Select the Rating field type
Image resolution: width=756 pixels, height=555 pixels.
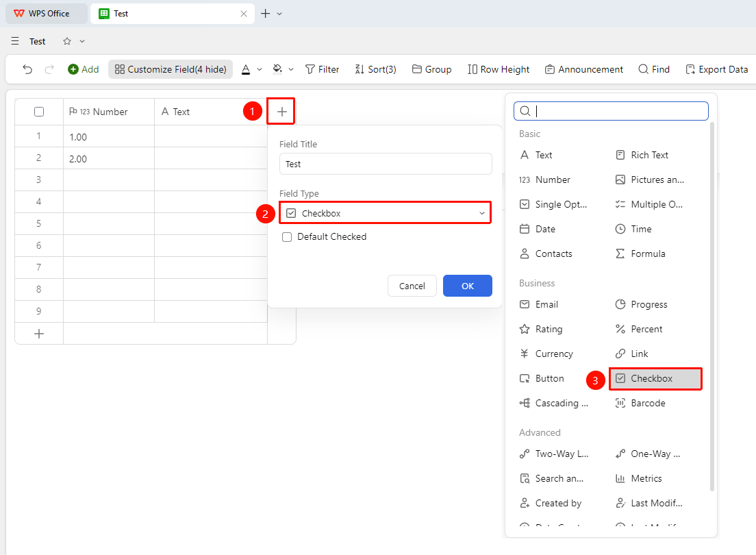click(x=541, y=329)
